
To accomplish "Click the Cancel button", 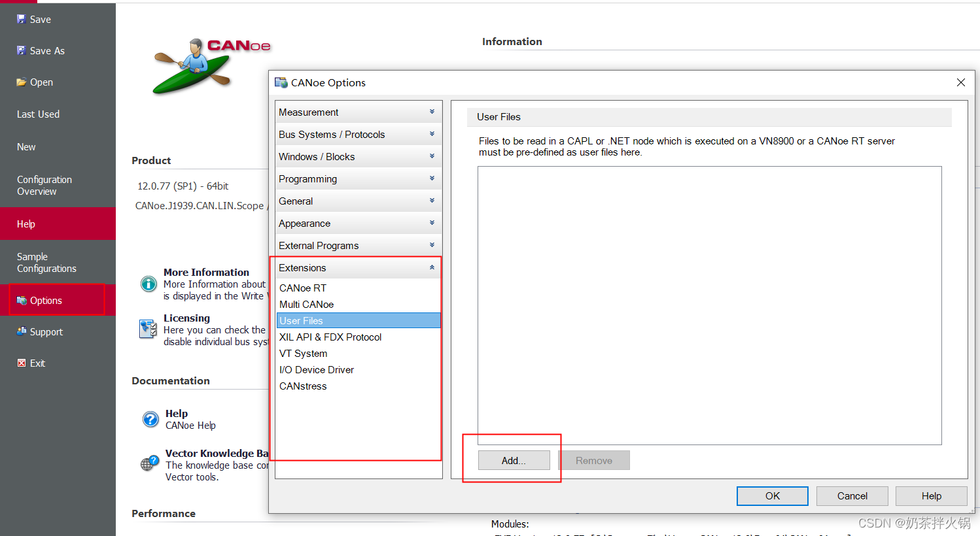I will point(852,495).
